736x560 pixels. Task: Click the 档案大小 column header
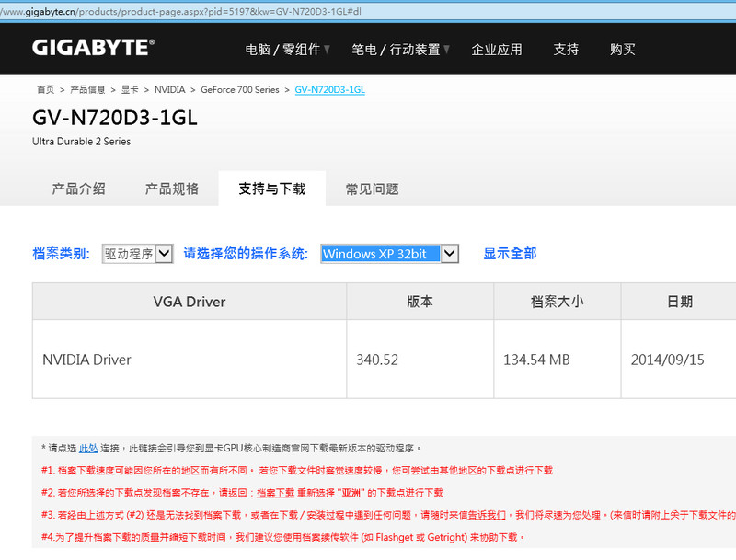(558, 302)
